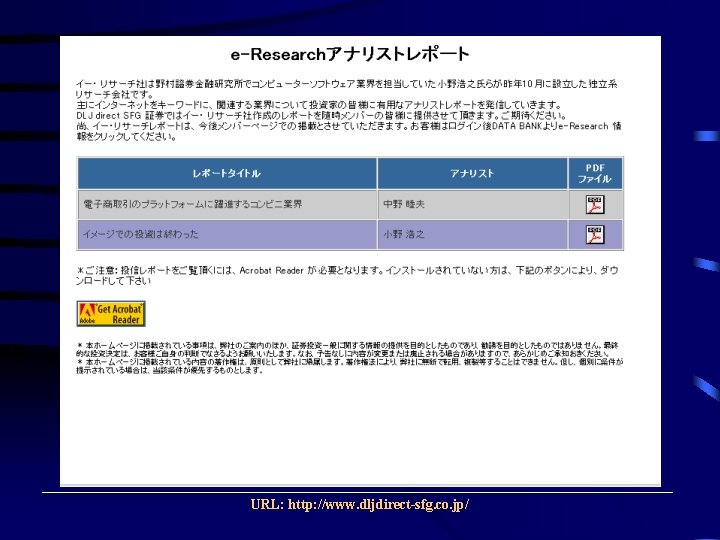
Task: Click the Get Acrobat Reader button
Action: click(x=111, y=314)
